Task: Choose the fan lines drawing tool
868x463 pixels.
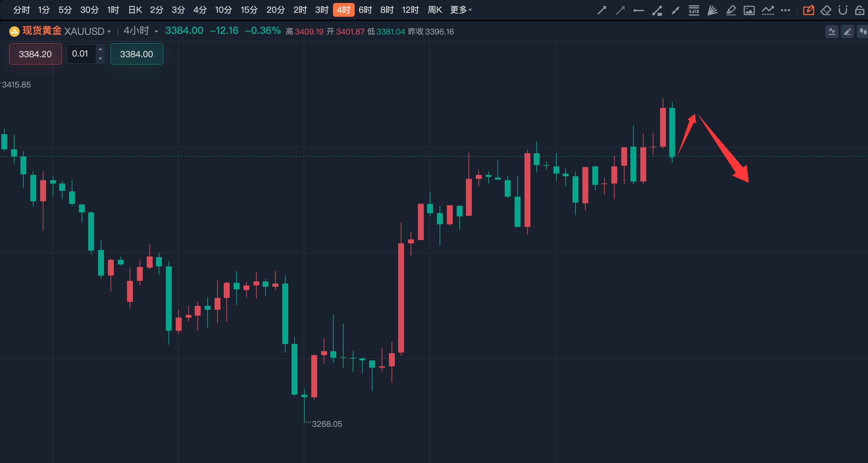Action: pos(712,11)
